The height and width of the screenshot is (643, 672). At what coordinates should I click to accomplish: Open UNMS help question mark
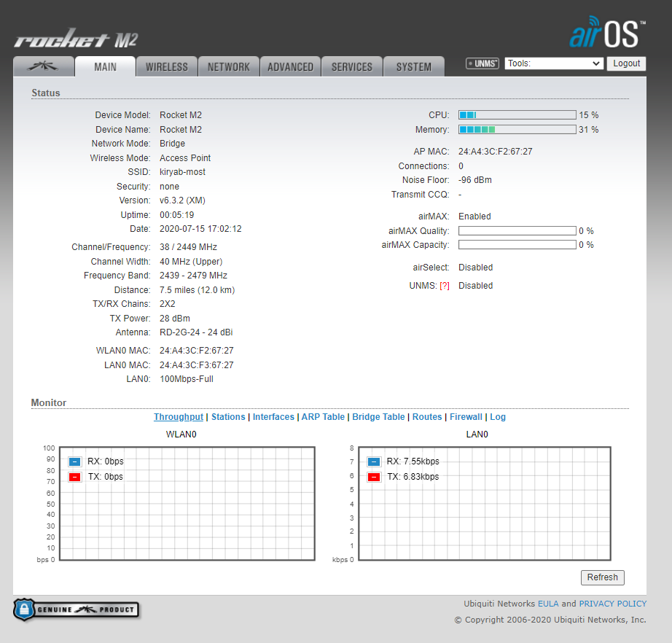[445, 286]
